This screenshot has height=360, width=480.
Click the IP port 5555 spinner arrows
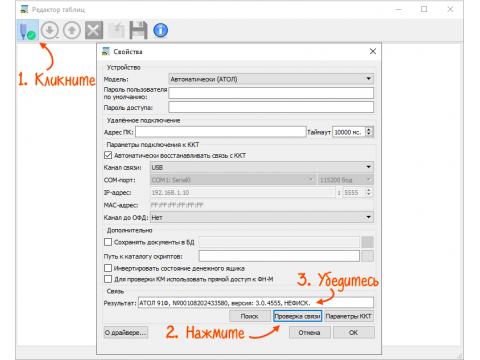click(369, 192)
